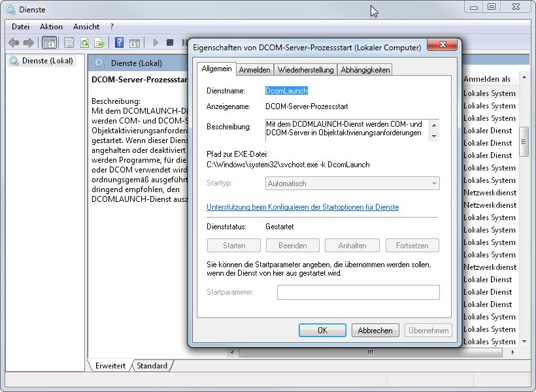The width and height of the screenshot is (536, 392).
Task: Open the blue Help question mark icon
Action: (x=120, y=42)
